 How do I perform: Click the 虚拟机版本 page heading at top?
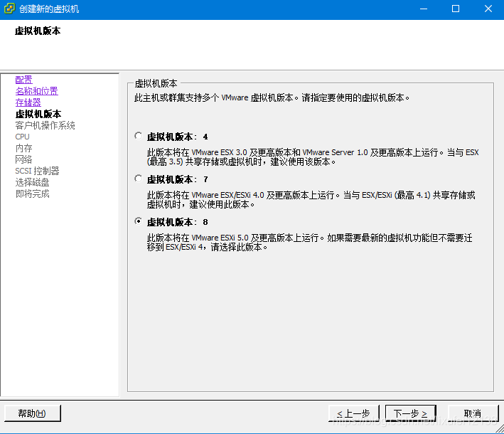click(x=38, y=31)
